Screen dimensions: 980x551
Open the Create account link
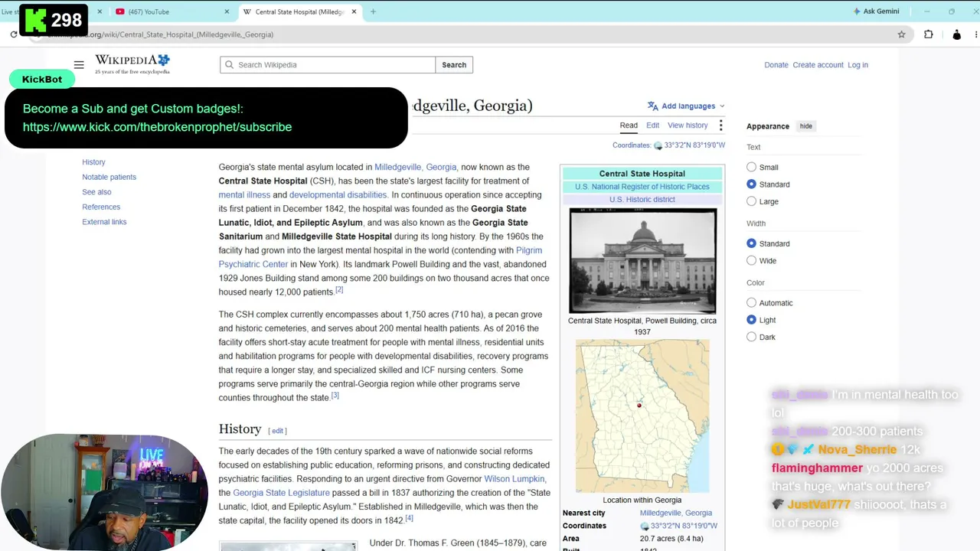coord(818,65)
